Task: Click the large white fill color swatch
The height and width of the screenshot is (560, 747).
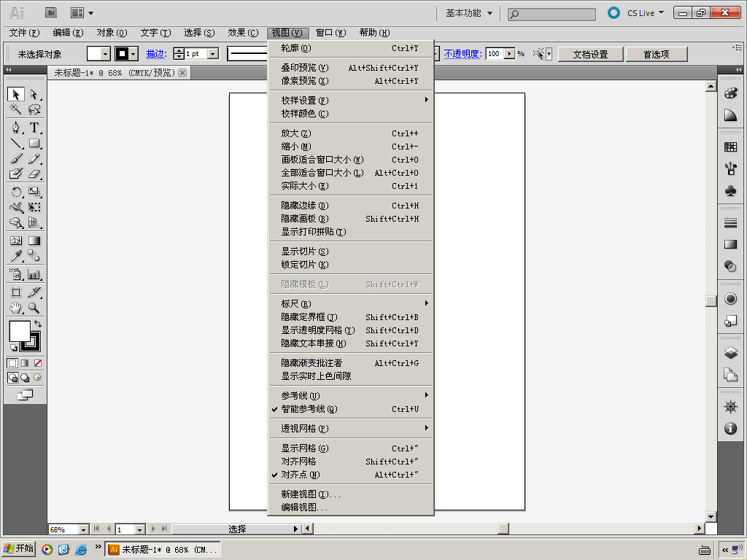Action: pyautogui.click(x=20, y=331)
